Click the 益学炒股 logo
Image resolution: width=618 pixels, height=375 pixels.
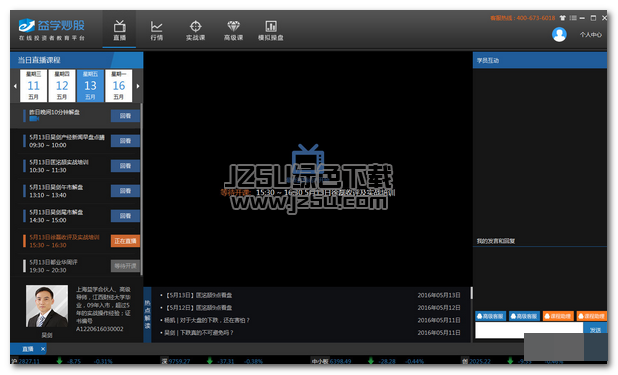pyautogui.click(x=51, y=30)
